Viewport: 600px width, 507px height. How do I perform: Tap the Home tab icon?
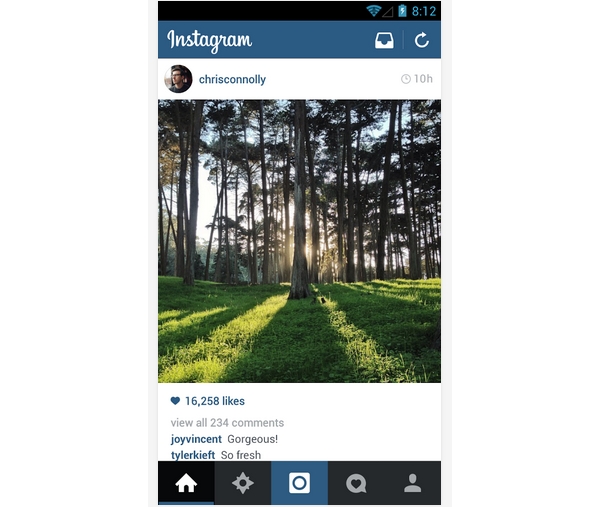[186, 483]
